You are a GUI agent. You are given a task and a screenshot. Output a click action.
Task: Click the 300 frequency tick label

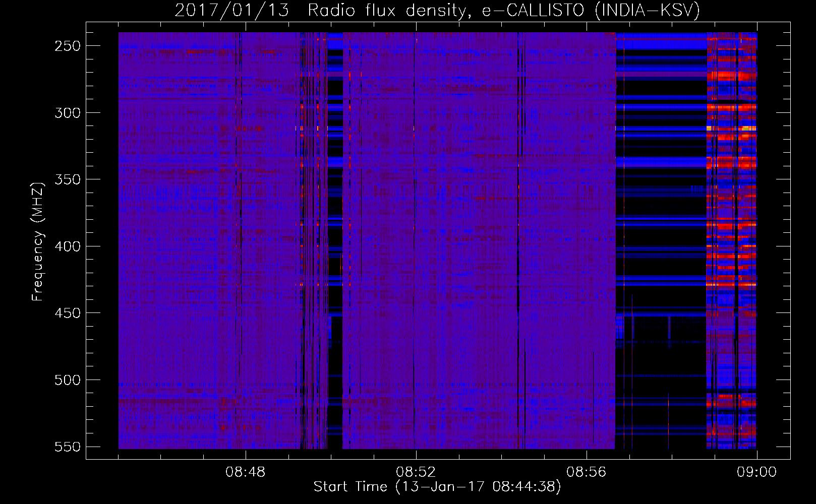click(68, 113)
